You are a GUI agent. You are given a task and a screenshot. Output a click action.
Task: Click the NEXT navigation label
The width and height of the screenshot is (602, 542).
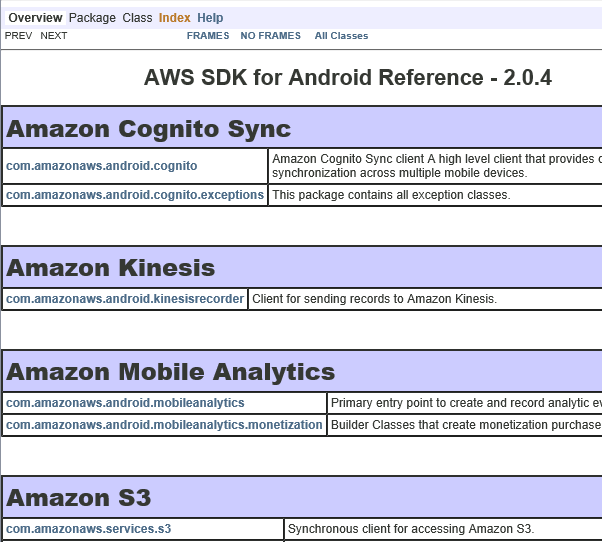pos(54,36)
